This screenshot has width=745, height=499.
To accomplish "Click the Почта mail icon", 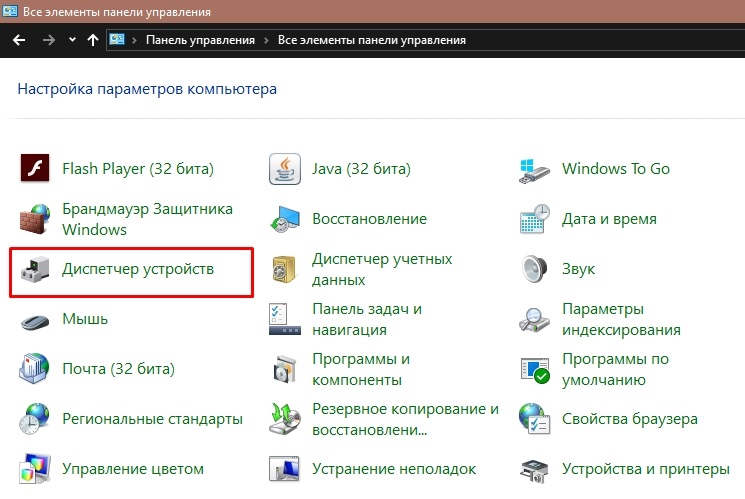I will (34, 368).
